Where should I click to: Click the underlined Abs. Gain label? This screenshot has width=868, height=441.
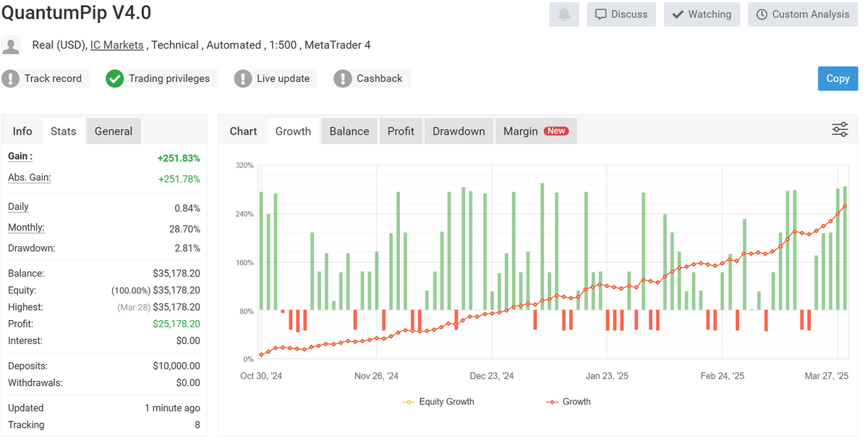[x=29, y=178]
